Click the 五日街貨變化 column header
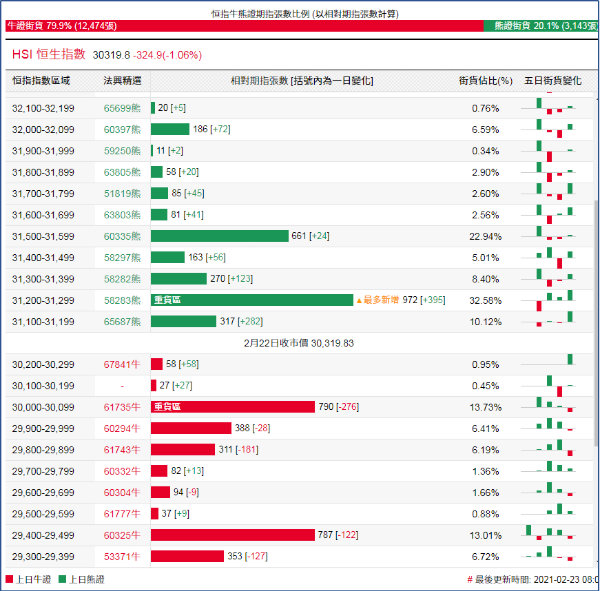Viewport: 600px width, 591px height. 553,81
